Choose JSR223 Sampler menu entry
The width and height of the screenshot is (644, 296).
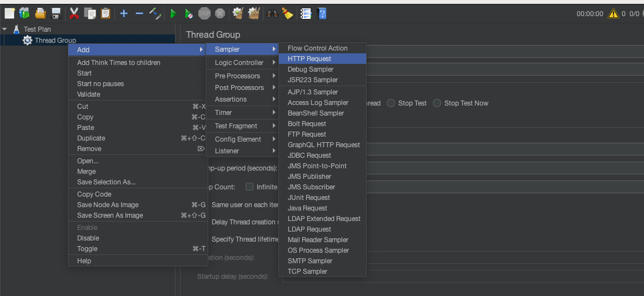(322, 80)
